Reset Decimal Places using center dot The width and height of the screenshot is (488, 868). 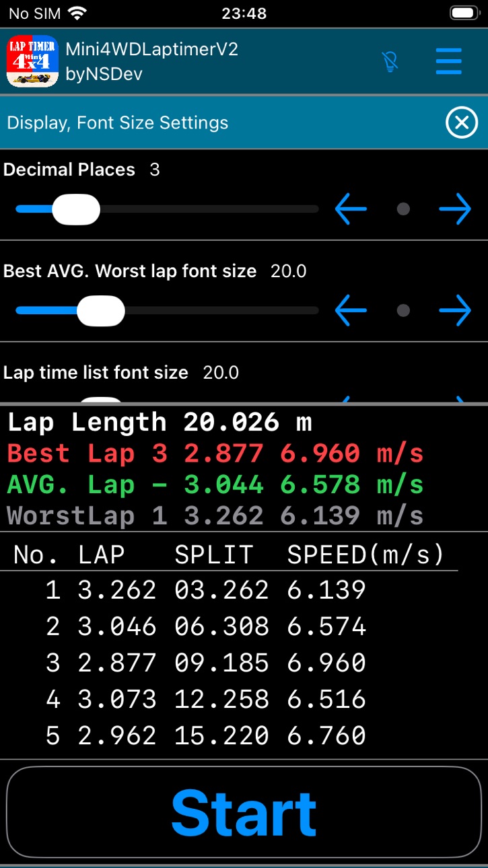(x=403, y=209)
